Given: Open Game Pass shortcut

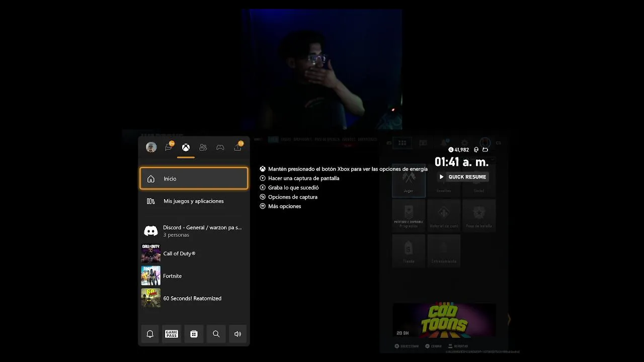Looking at the screenshot, I should coord(172,334).
